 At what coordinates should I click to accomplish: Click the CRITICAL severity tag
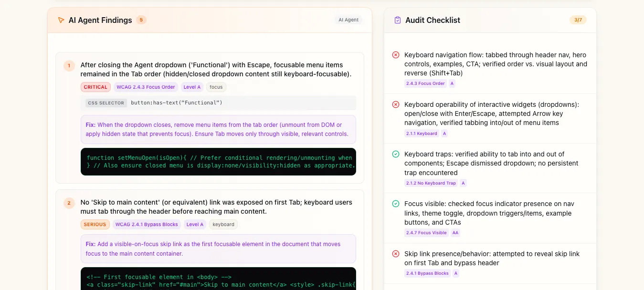95,87
